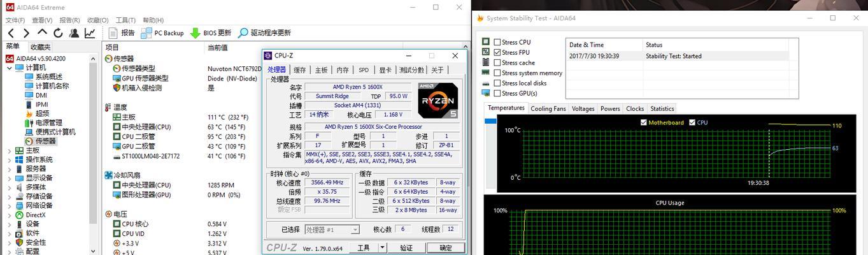Click the 项目 column header
Image resolution: width=868 pixels, height=255 pixels.
(x=154, y=47)
